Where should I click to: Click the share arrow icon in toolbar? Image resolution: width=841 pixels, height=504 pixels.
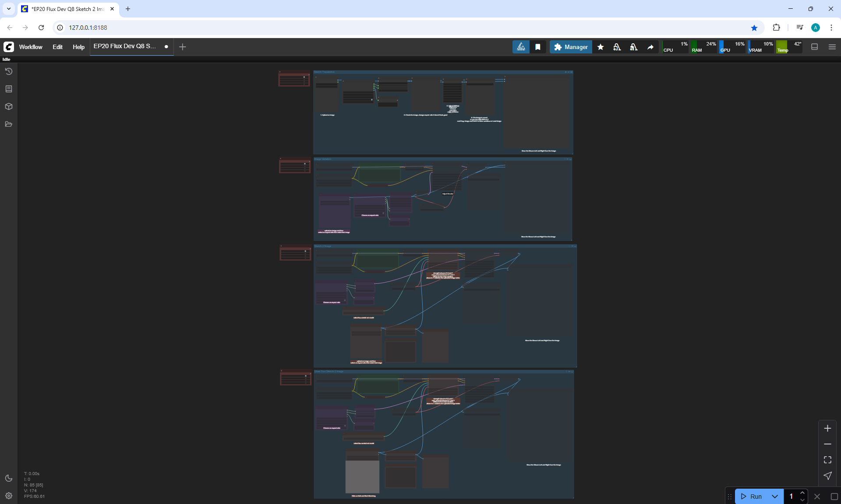tap(650, 47)
